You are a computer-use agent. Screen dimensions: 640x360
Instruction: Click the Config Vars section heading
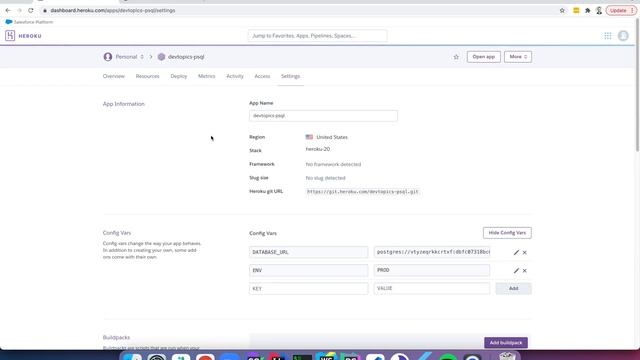coord(117,233)
